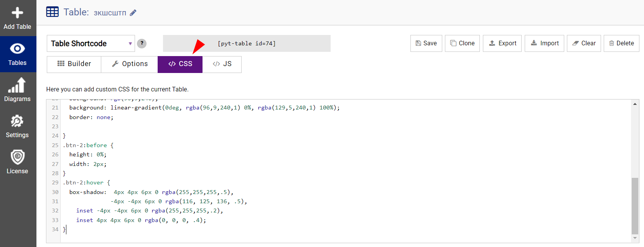Click the Export button
This screenshot has height=247, width=644.
tap(502, 43)
